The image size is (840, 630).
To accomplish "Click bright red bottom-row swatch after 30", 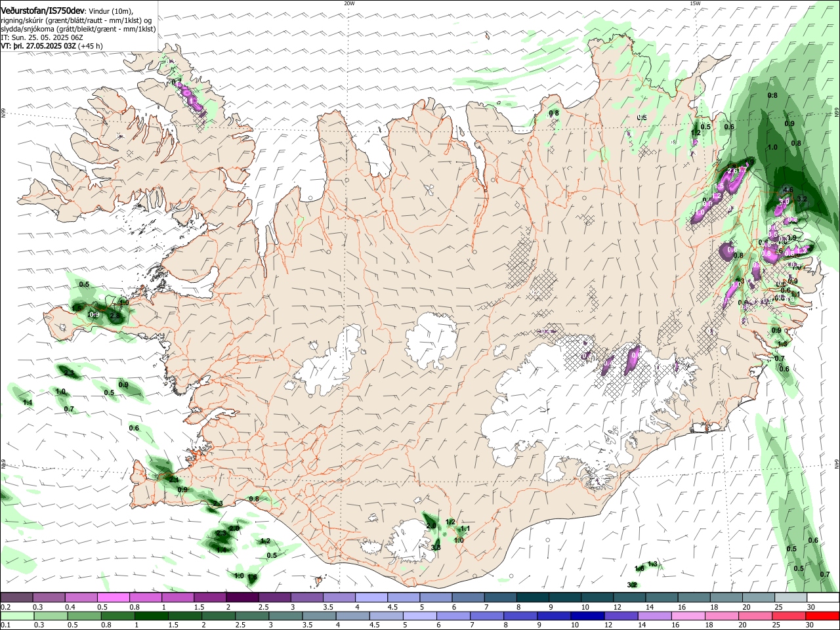I will (822, 616).
